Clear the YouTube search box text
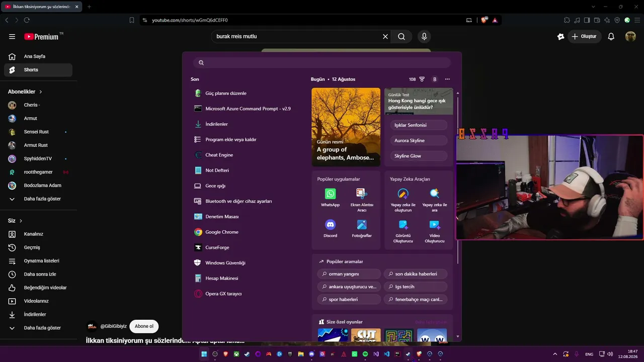Screen dimensions: 644x362 pos(385,36)
